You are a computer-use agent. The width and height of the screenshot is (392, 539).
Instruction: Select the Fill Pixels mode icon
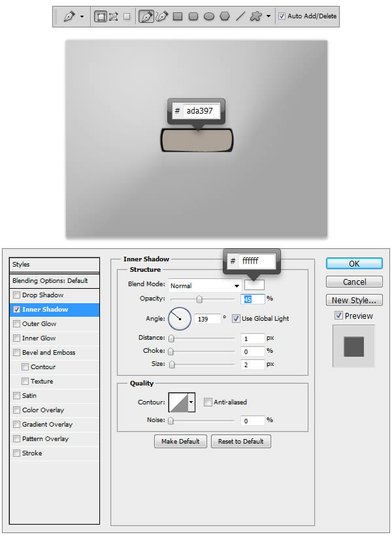pyautogui.click(x=127, y=16)
